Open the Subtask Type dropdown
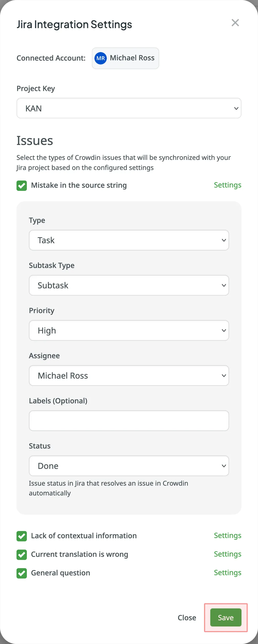The width and height of the screenshot is (258, 644). (128, 285)
